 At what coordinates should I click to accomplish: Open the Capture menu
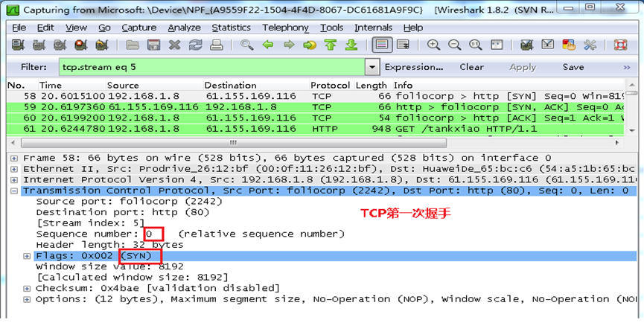(x=138, y=28)
